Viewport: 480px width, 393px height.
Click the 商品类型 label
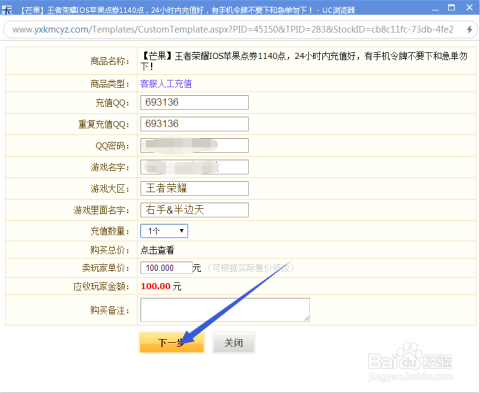coord(110,83)
